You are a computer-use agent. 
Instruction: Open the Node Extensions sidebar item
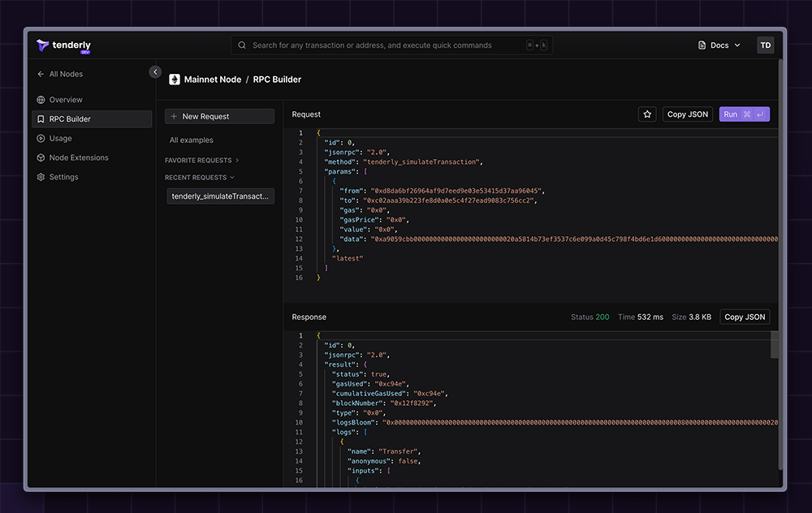[79, 158]
